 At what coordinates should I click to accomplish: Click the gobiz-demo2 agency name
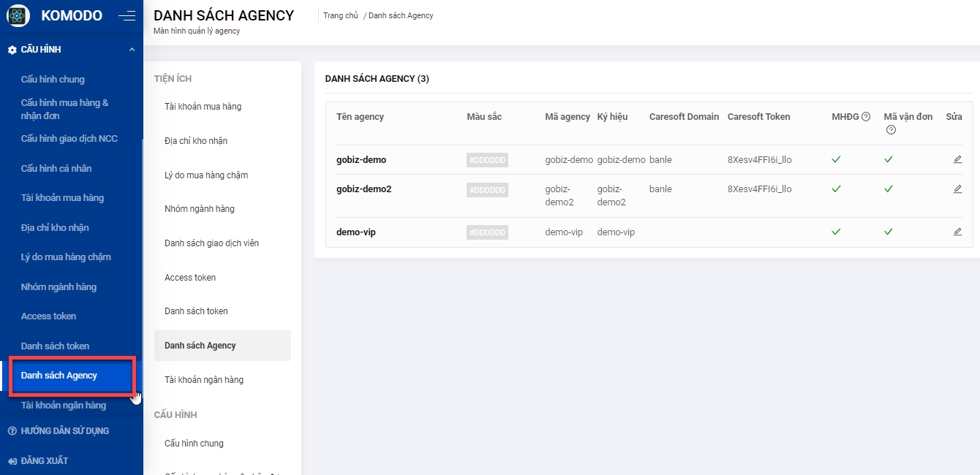pyautogui.click(x=363, y=189)
